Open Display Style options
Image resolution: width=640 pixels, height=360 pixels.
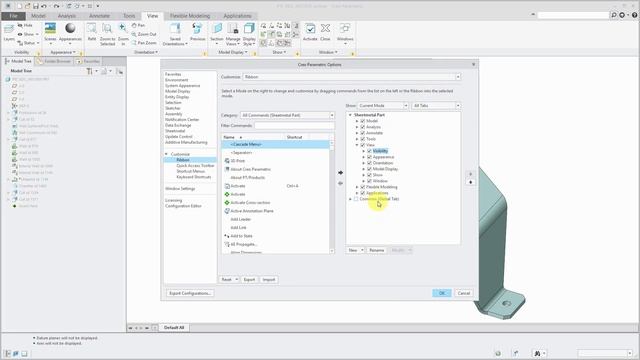(x=249, y=34)
